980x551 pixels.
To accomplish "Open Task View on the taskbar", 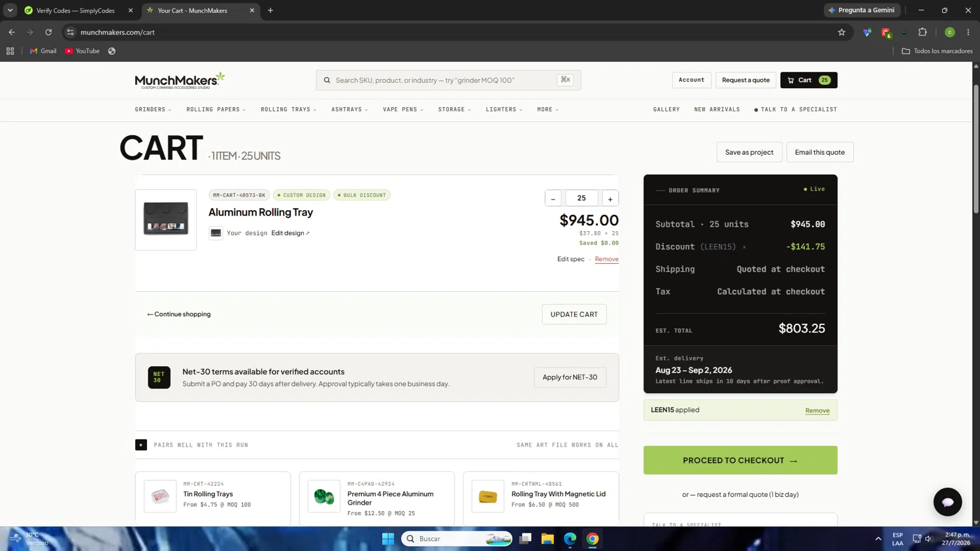I will pyautogui.click(x=525, y=539).
